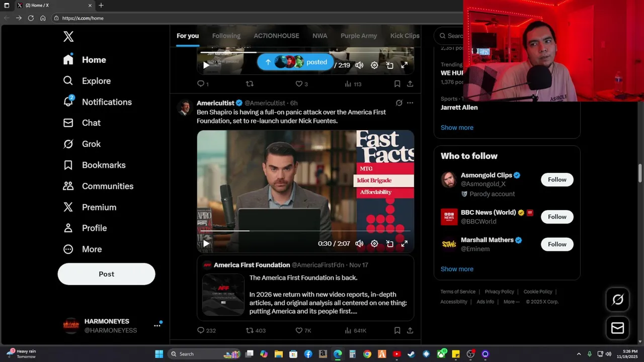Switch to the NWA tab
644x362 pixels.
pos(319,36)
